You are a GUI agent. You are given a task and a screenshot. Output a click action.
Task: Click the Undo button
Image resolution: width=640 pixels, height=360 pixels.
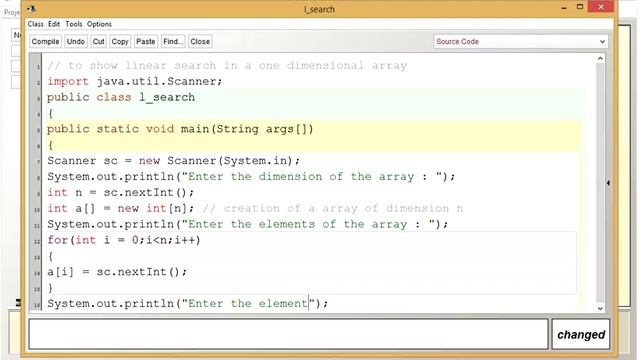76,41
